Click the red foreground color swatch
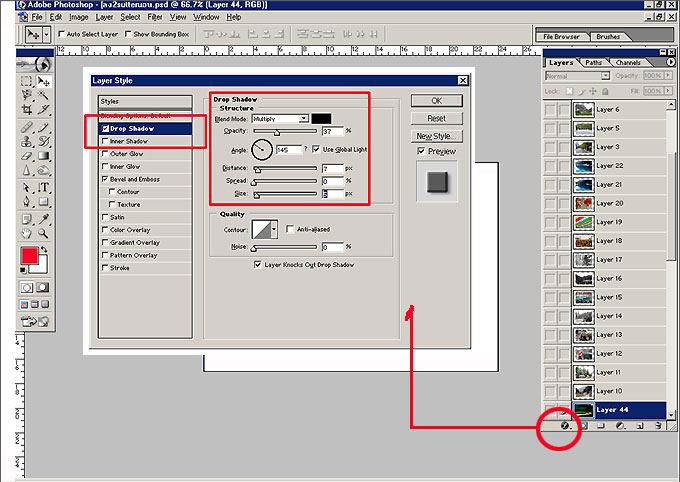The image size is (680, 482). tap(29, 257)
